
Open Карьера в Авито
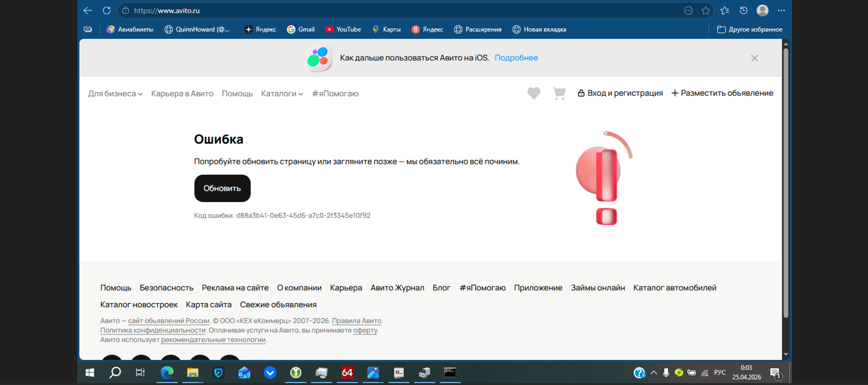point(182,93)
